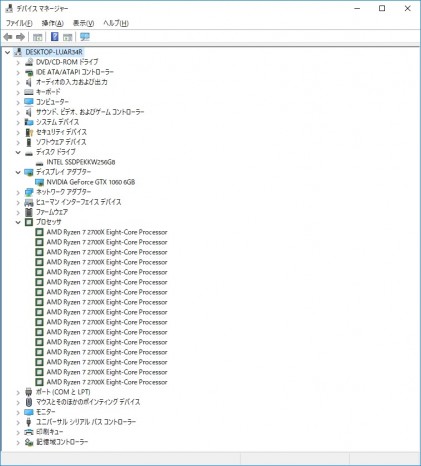Click the ポート (COM と LPT) icon
This screenshot has width=421, height=466.
click(29, 392)
